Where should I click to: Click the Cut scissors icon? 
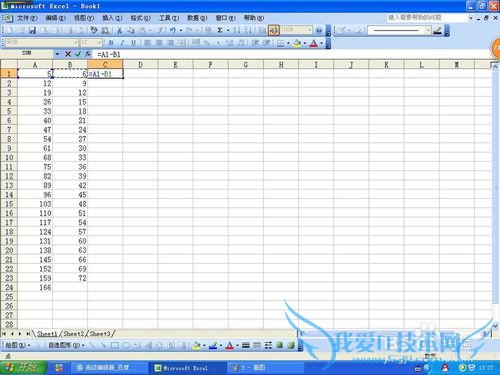coord(119,31)
